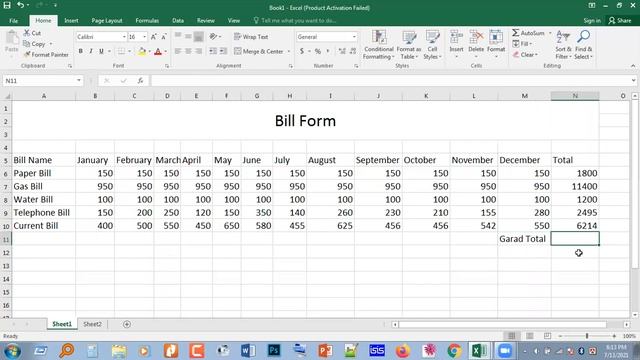Open Conditional Formatting menu
This screenshot has height=360, width=640.
[x=379, y=45]
